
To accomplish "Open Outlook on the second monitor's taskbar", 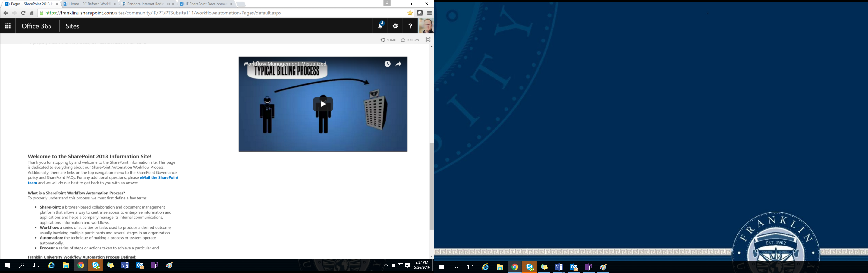I will [x=574, y=267].
